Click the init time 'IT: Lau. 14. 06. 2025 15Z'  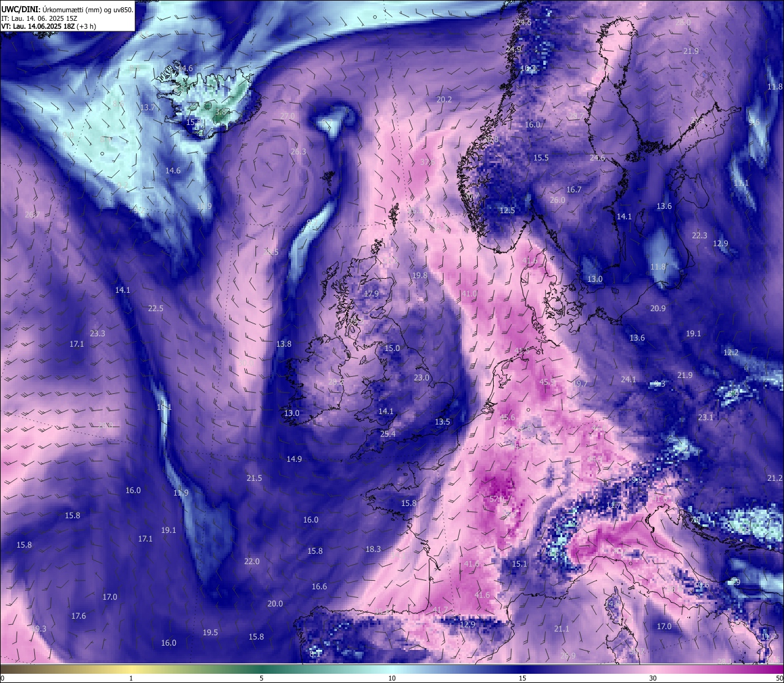[x=39, y=18]
